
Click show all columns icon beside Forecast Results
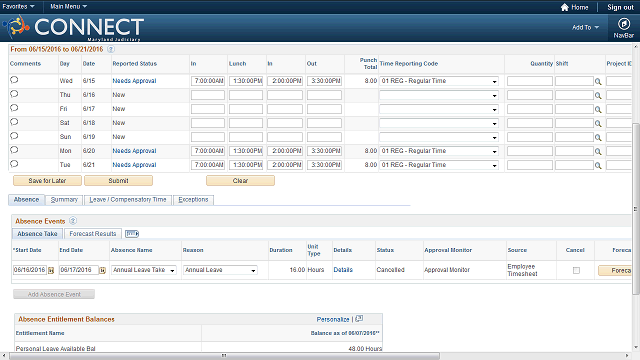tap(132, 233)
